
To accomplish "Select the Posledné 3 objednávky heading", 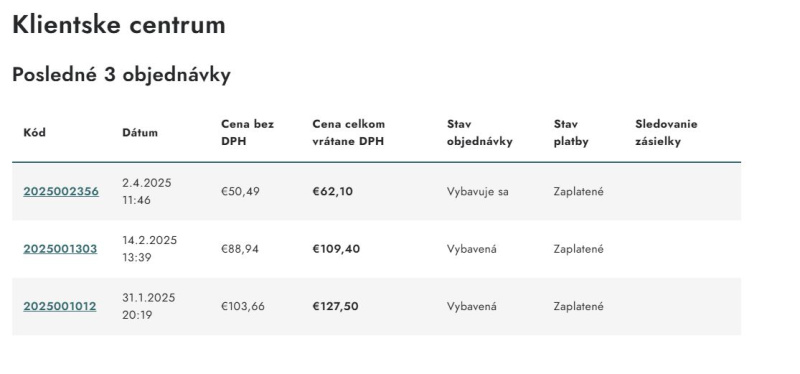I will (x=121, y=75).
